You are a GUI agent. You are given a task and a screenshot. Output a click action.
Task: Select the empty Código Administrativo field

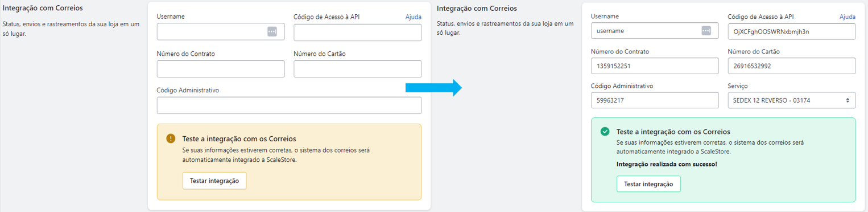point(289,105)
